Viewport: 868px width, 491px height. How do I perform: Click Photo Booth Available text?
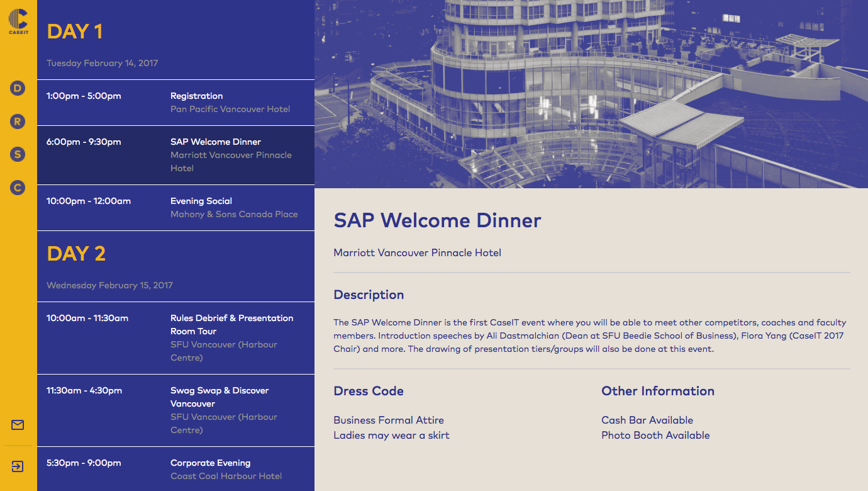pos(655,436)
